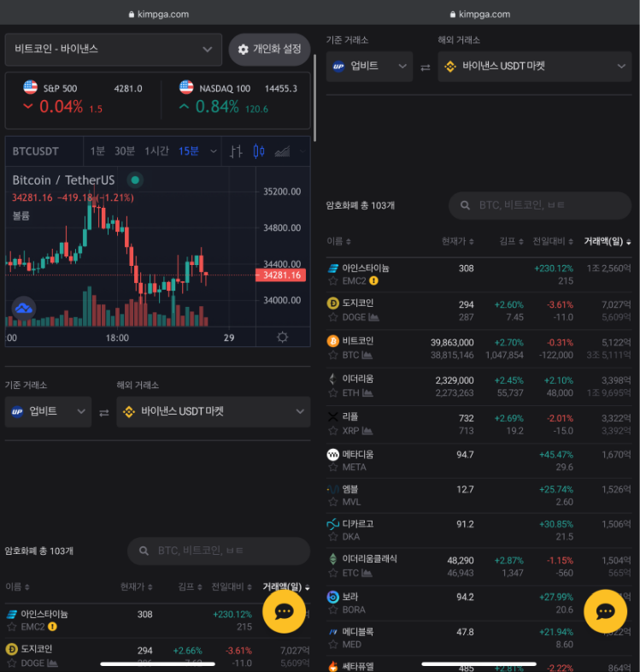Click the 메타디움 coin logo icon

coord(333,454)
